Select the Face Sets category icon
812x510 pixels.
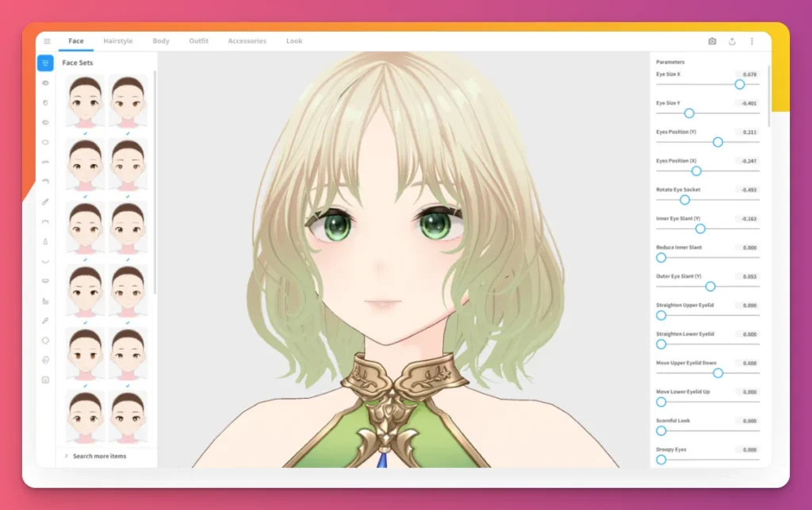[45, 63]
